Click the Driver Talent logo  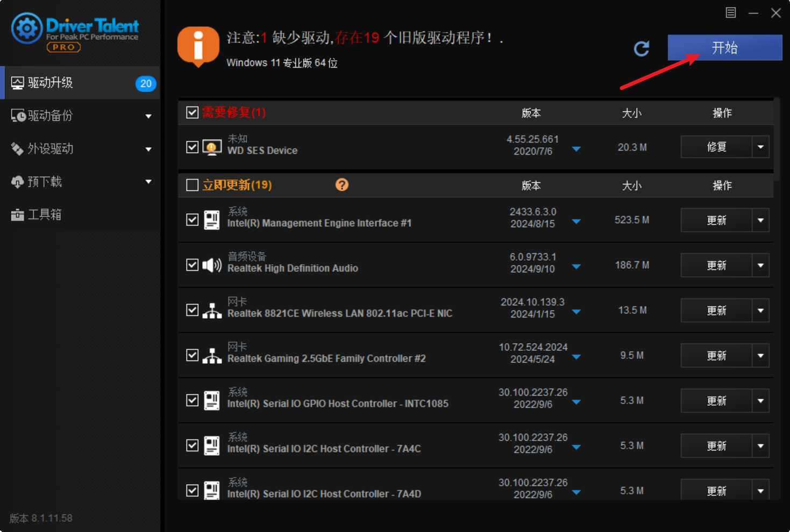point(75,32)
